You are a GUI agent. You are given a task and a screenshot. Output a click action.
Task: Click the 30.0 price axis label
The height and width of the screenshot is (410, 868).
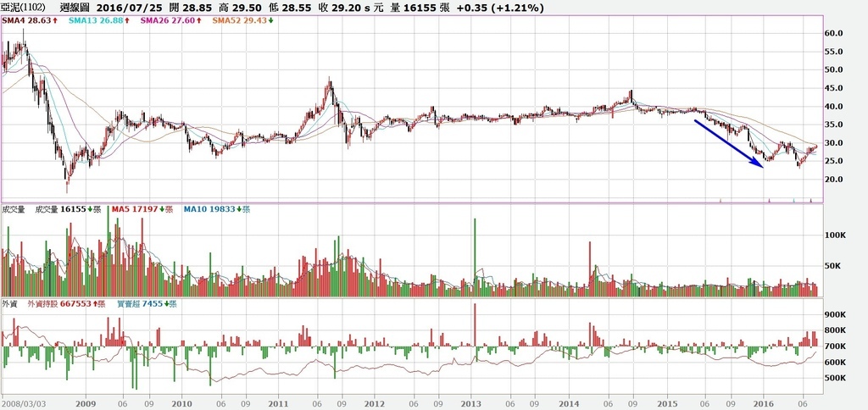tap(832, 143)
